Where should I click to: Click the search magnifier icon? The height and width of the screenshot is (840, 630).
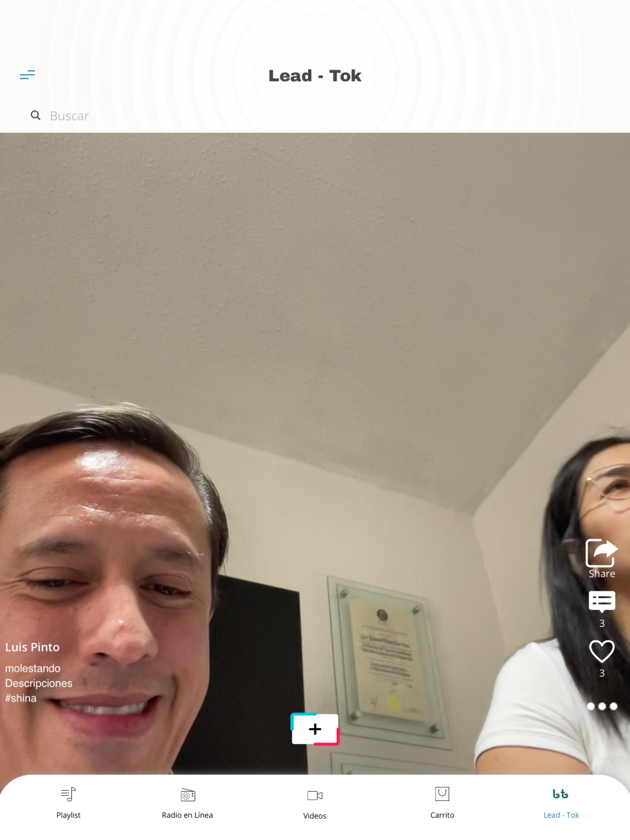(35, 115)
